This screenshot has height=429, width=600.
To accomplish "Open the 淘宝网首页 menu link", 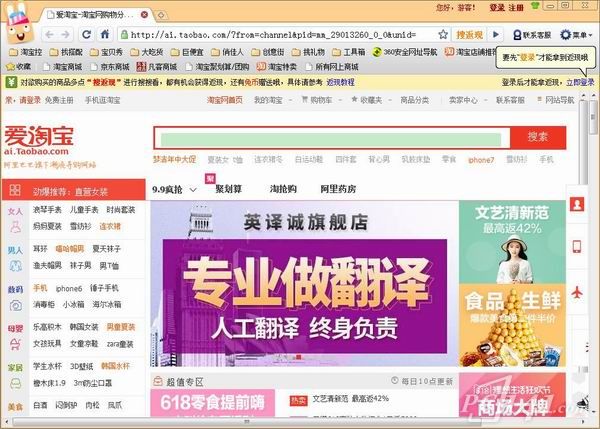I will (x=225, y=100).
